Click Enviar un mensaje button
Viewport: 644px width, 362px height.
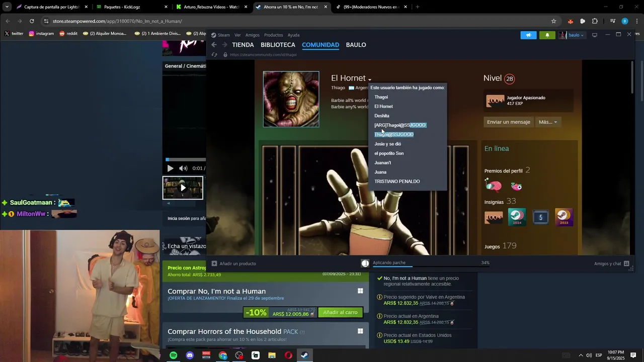pyautogui.click(x=509, y=122)
